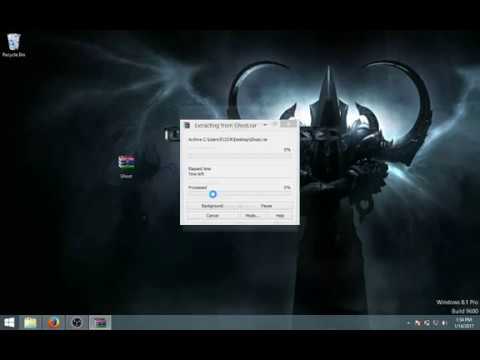Open the Mode... button

pos(252,216)
